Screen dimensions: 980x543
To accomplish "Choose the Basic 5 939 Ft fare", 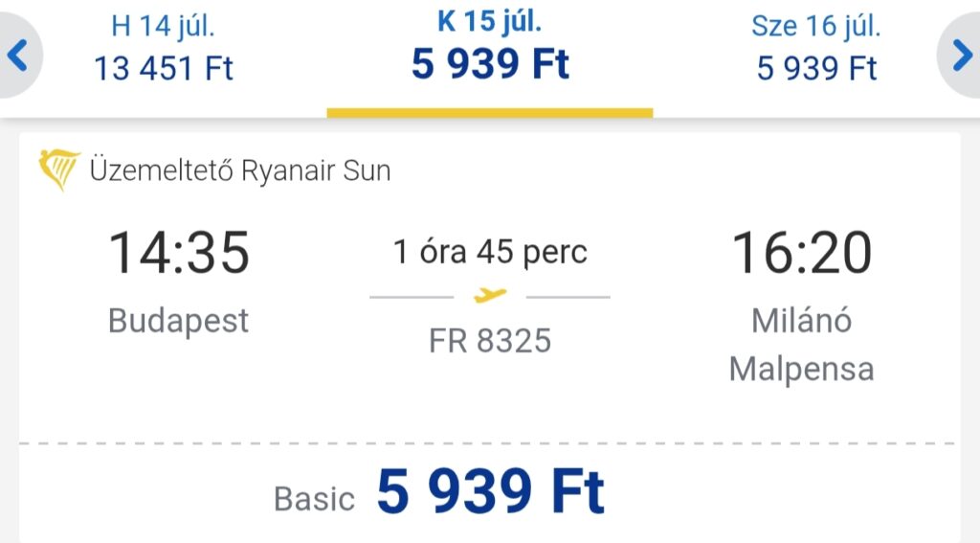I will pos(438,492).
